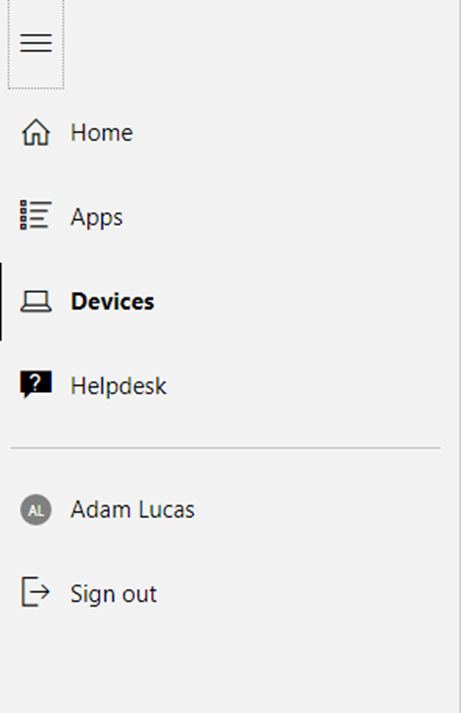Click the Apps list icon
This screenshot has width=461, height=713.
[36, 215]
